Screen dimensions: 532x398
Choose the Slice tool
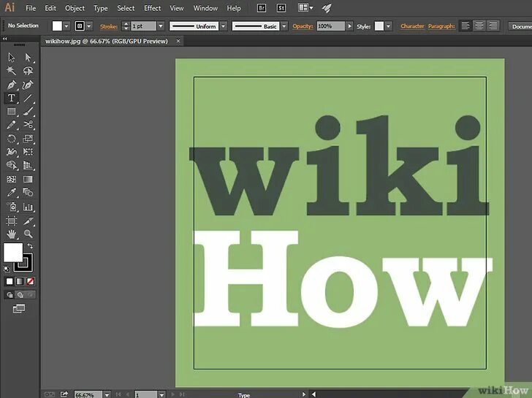[28, 221]
